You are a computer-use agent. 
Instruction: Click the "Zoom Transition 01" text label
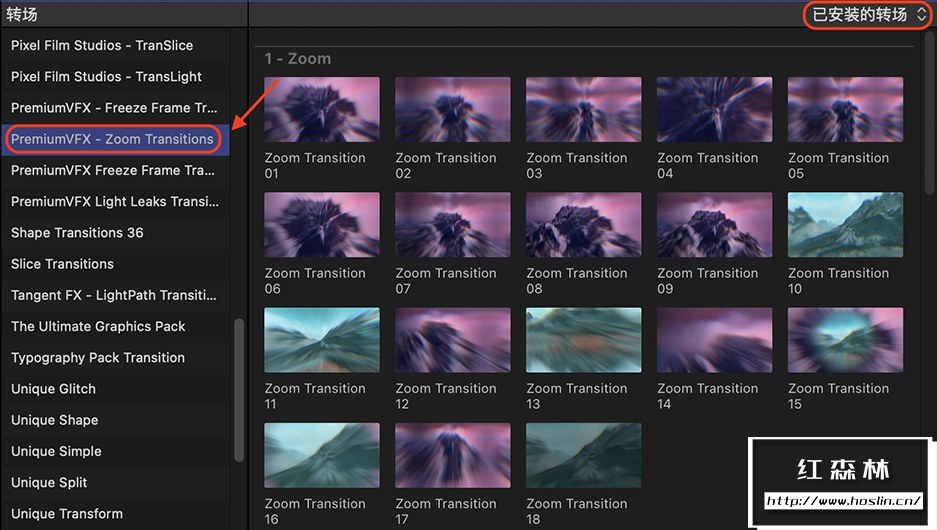[315, 166]
